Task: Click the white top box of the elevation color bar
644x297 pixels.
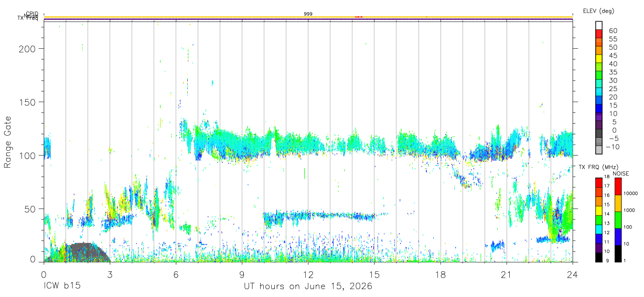Action: click(x=599, y=26)
